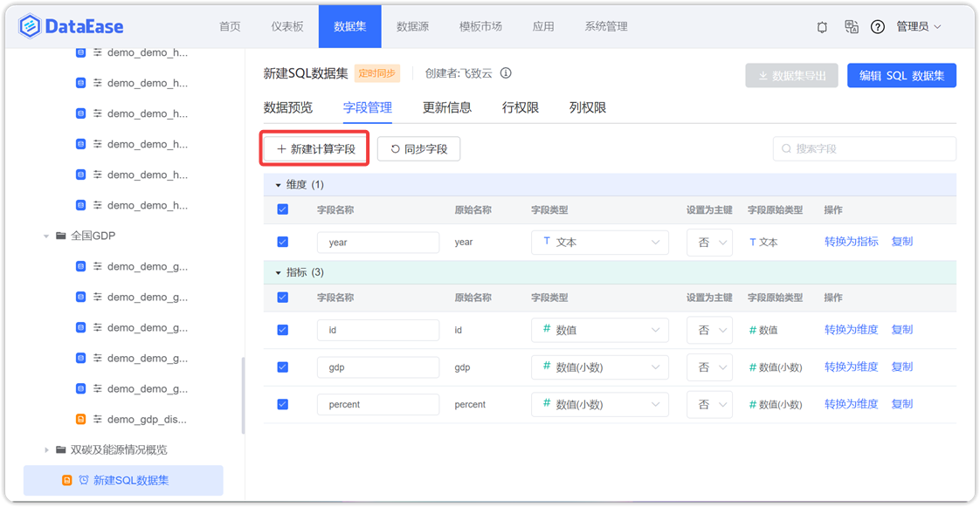Collapse the 指标 (3) section
Image resolution: width=980 pixels, height=507 pixels.
(x=279, y=273)
